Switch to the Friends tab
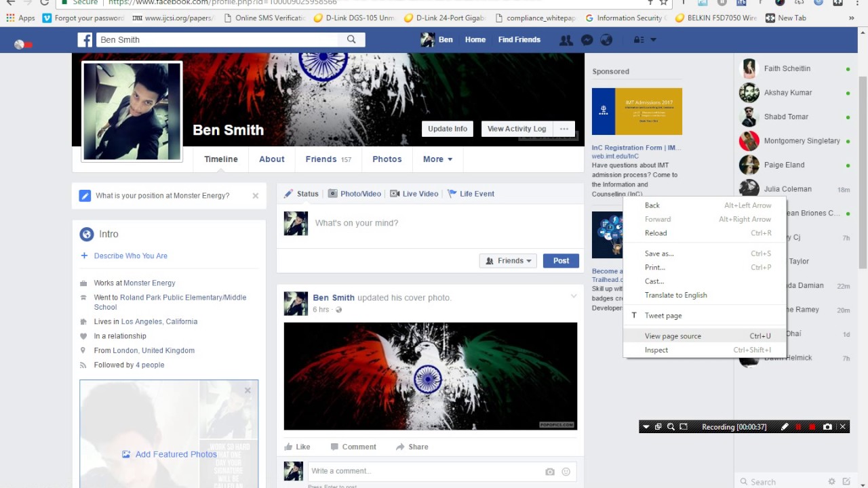868x488 pixels. 328,159
